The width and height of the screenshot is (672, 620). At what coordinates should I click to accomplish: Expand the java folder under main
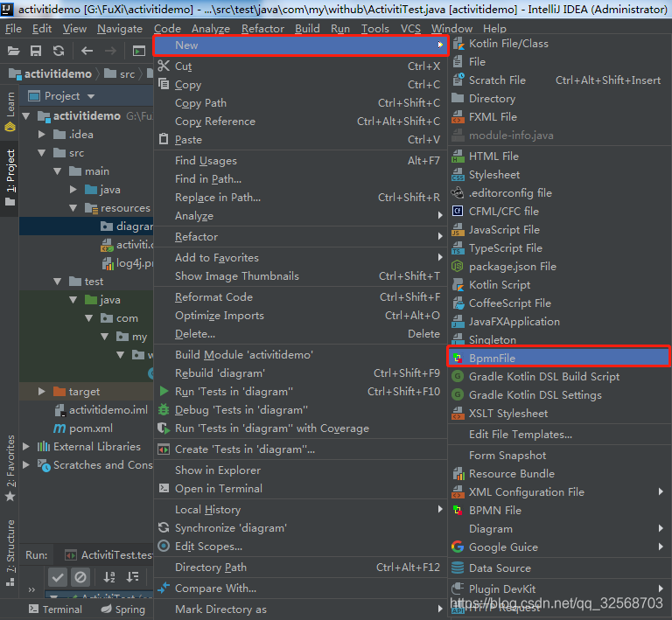(73, 190)
